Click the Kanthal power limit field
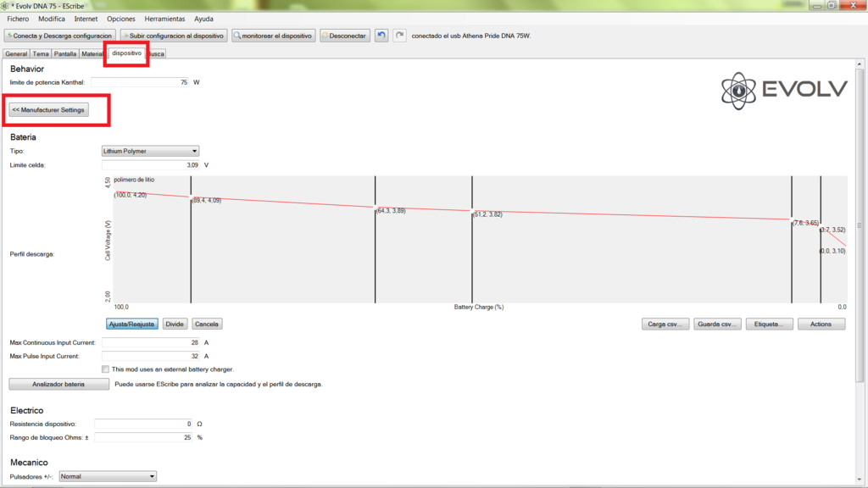868x488 pixels. 140,82
